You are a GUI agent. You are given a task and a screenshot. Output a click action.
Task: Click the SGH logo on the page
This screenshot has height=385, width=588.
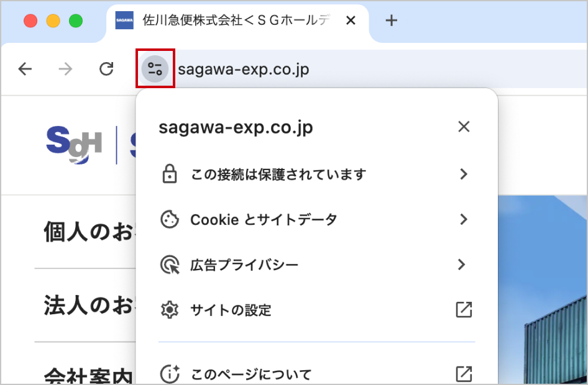[x=74, y=145]
